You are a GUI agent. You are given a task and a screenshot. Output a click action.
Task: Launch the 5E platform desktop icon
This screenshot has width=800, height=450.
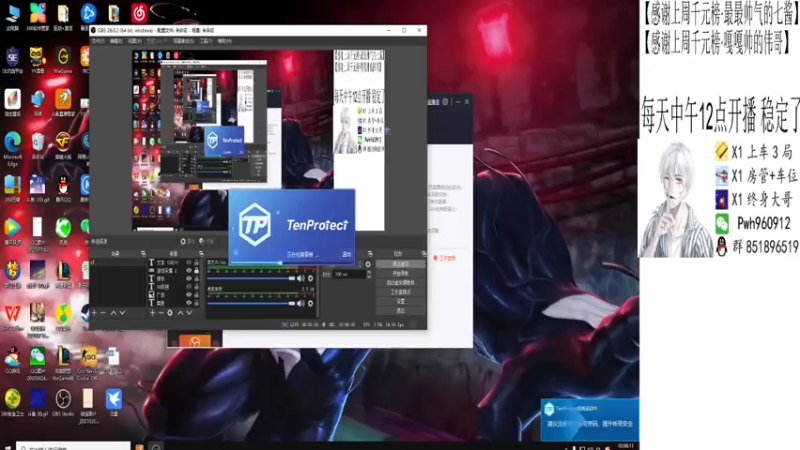(12, 60)
